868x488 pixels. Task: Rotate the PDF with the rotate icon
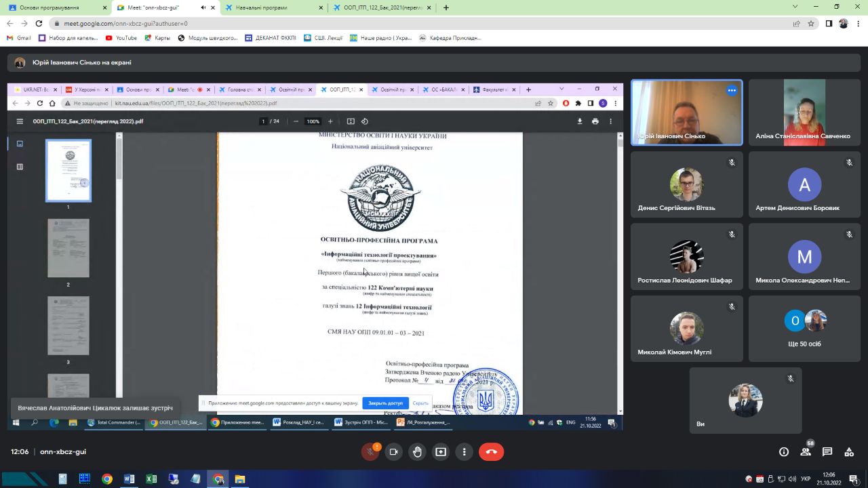click(x=364, y=121)
